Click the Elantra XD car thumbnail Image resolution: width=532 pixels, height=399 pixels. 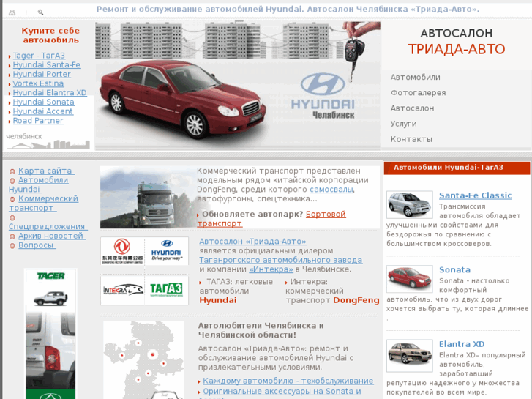410,355
